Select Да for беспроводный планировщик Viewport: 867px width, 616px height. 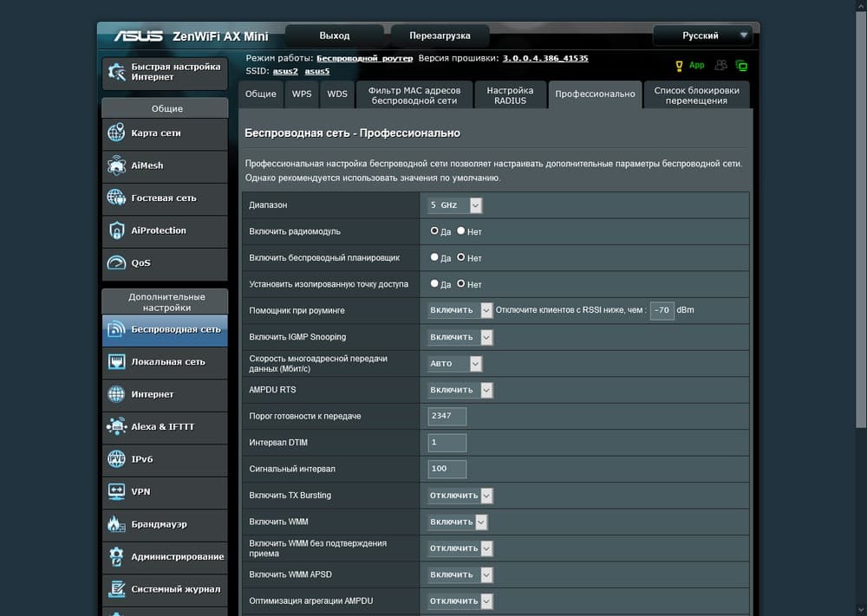434,257
